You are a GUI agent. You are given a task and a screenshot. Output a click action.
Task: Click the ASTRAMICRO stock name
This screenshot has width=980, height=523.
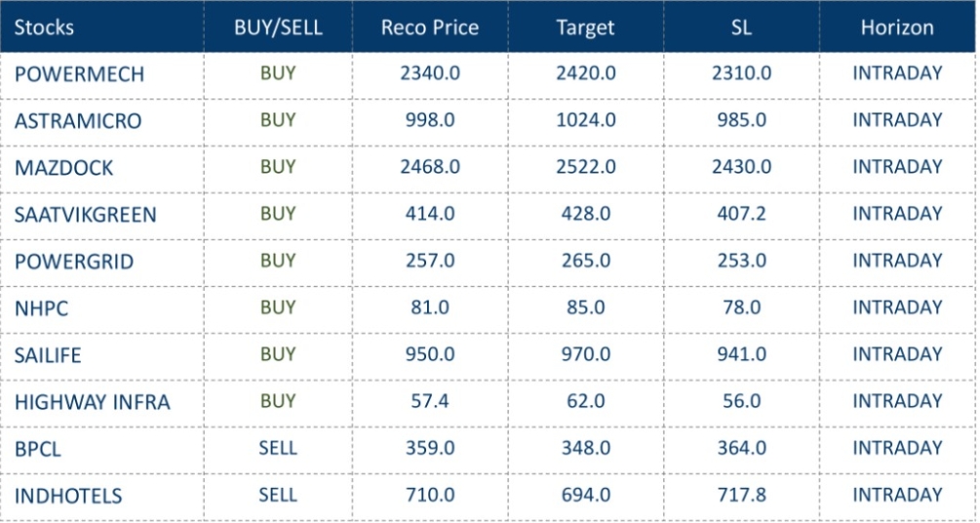tap(78, 121)
